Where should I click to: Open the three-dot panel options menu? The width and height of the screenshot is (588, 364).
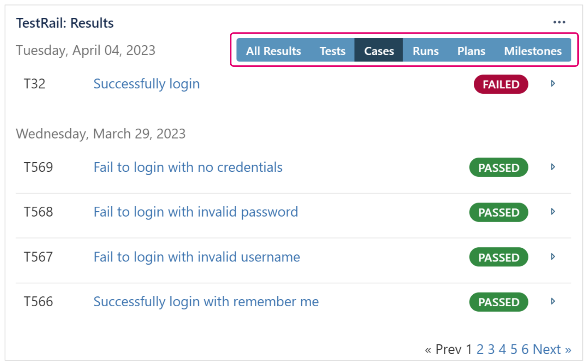tap(559, 22)
